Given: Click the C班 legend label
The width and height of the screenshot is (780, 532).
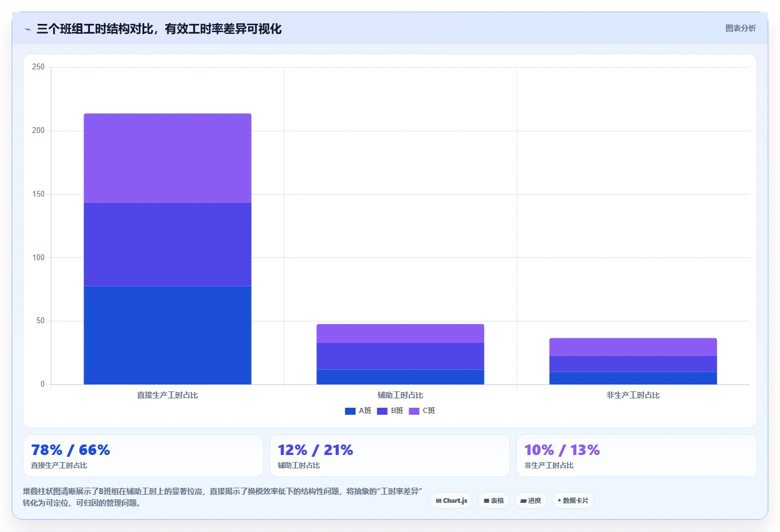Looking at the screenshot, I should [429, 411].
